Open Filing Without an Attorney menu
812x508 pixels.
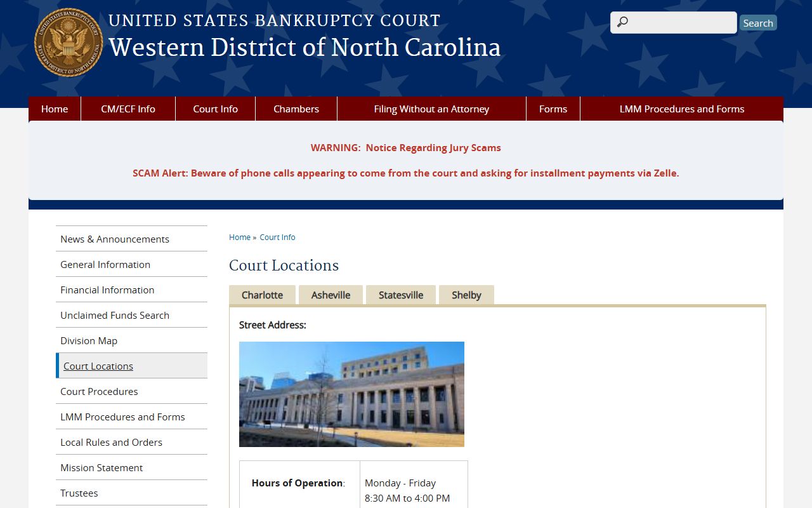click(431, 109)
